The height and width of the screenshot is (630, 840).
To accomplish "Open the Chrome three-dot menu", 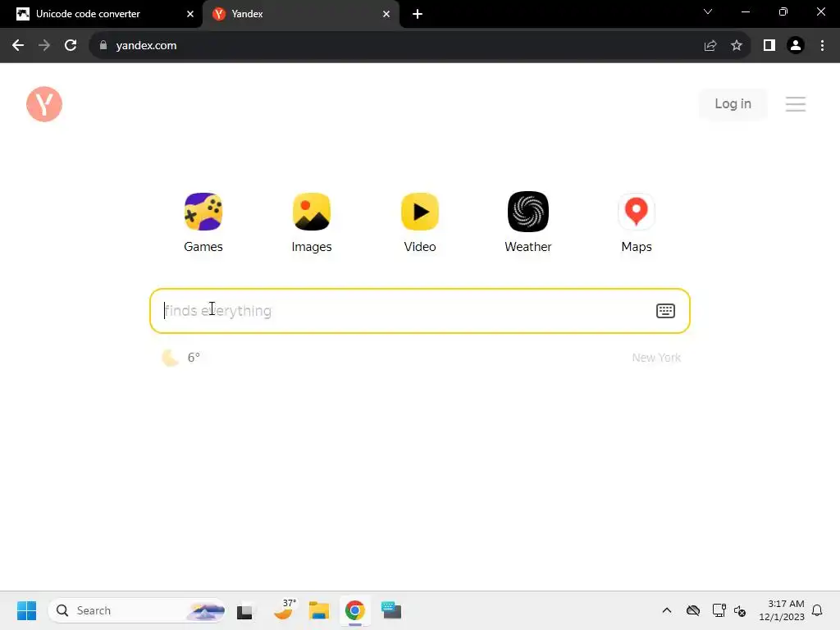I will pos(822,46).
